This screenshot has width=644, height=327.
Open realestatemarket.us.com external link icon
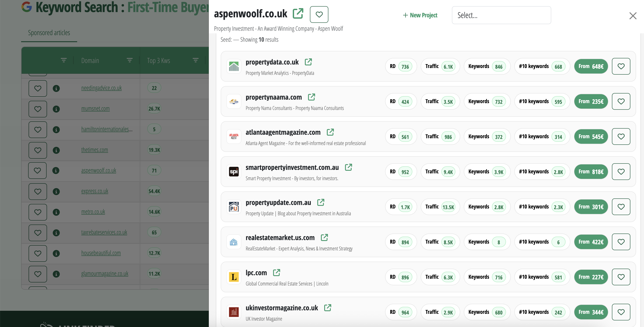324,238
